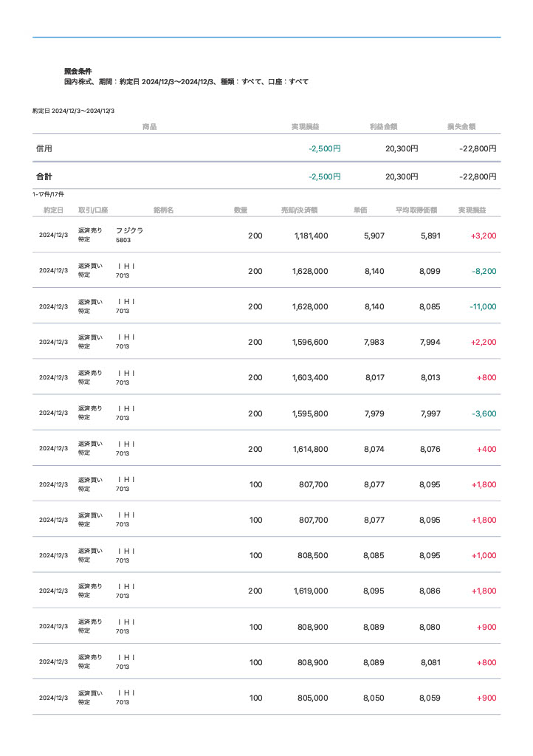Click the 805,000 settlement amount
The height and width of the screenshot is (756, 533).
point(312,698)
